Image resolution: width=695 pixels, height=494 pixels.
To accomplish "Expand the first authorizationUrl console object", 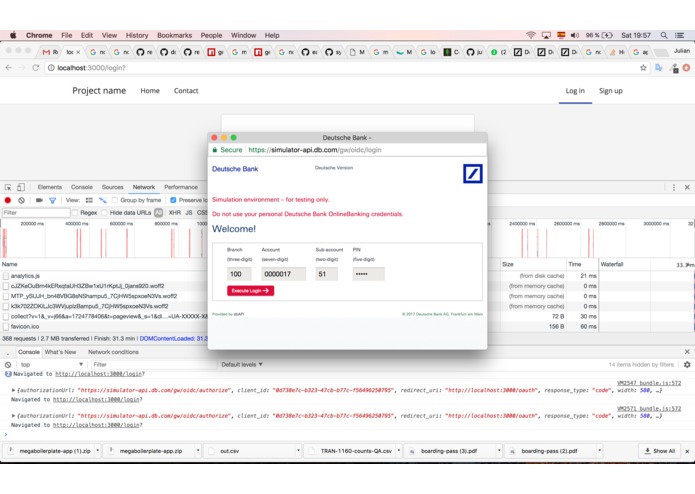I will [13, 390].
